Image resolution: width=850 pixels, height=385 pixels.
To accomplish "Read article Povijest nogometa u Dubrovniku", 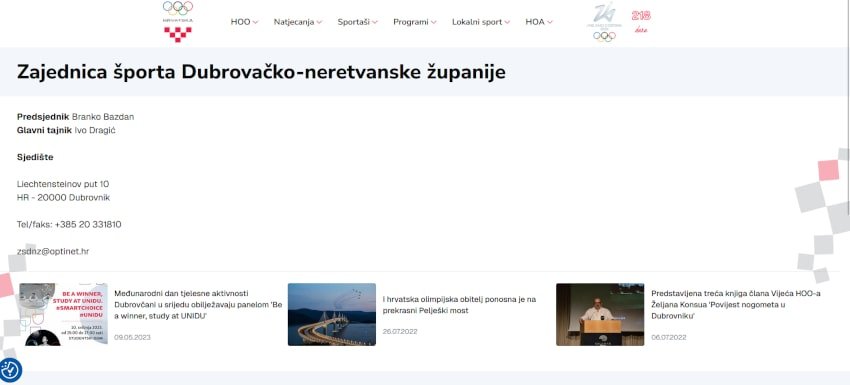I will click(x=736, y=304).
